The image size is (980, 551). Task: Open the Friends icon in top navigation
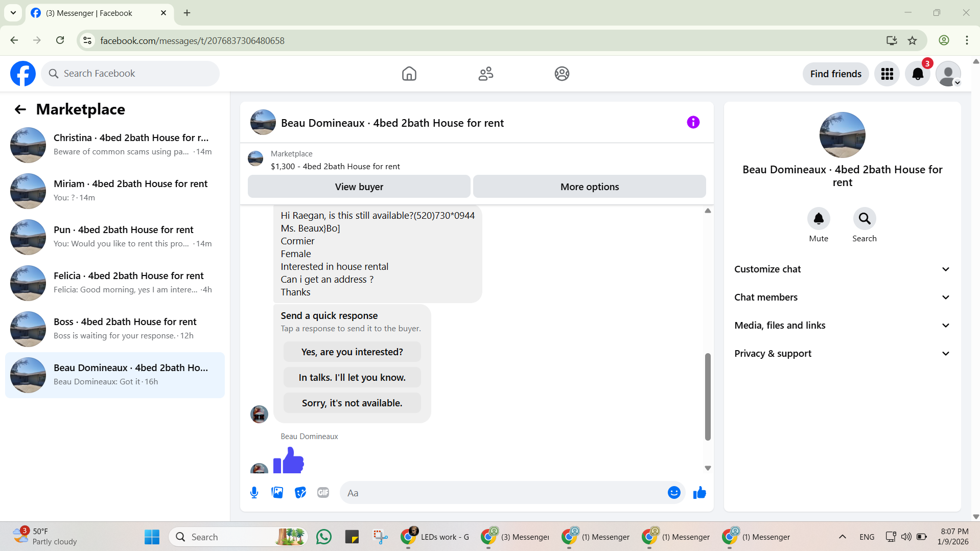point(485,74)
